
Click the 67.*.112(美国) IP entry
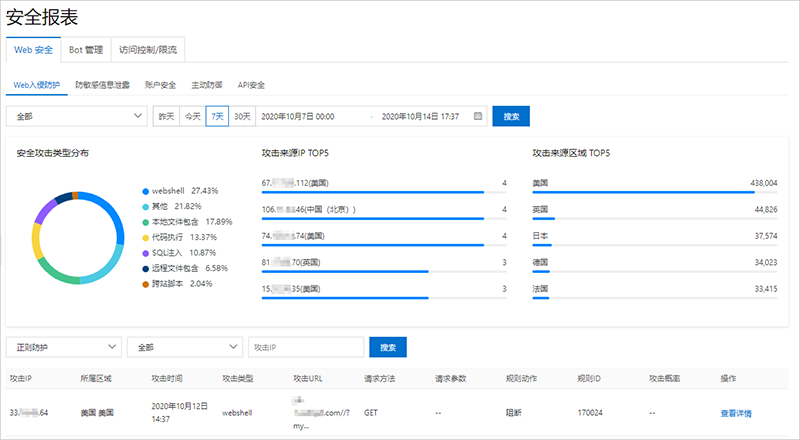[x=295, y=183]
